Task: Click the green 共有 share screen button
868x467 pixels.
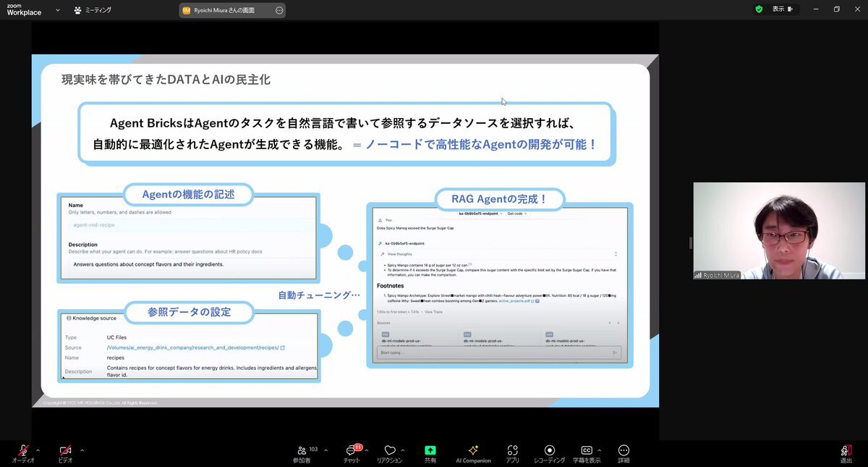Action: pyautogui.click(x=430, y=450)
